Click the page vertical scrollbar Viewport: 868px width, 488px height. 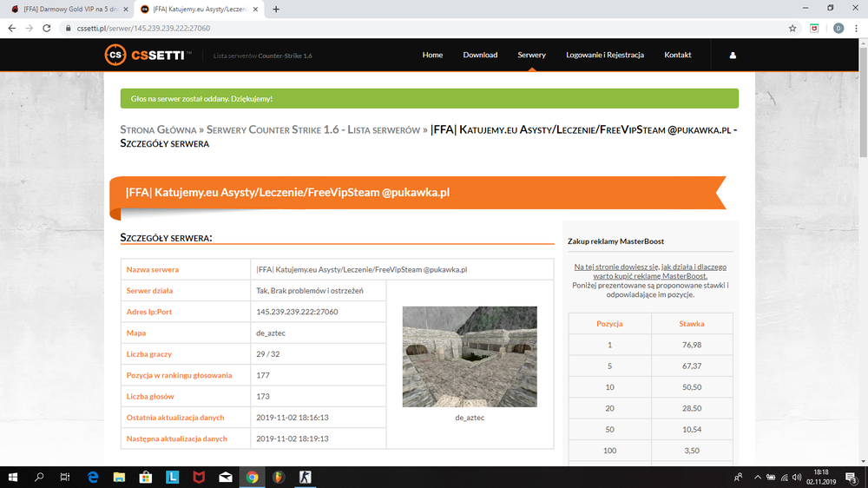(863, 102)
